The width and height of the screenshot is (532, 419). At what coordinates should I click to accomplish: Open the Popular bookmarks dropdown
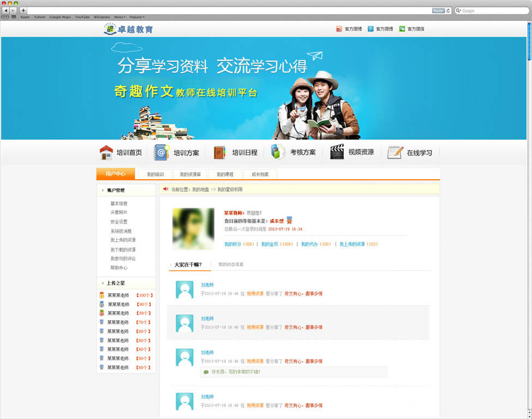[136, 17]
